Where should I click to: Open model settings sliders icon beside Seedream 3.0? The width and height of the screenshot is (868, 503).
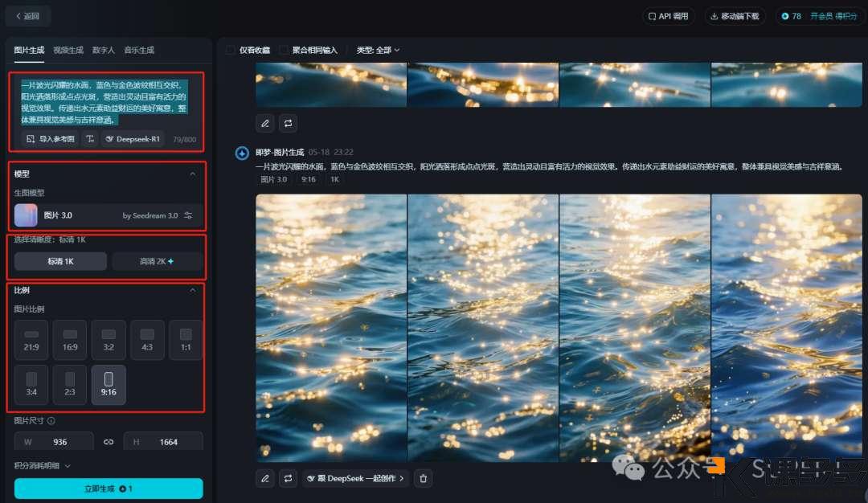(x=188, y=215)
